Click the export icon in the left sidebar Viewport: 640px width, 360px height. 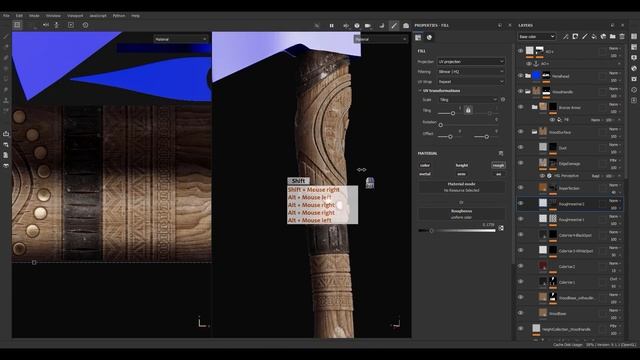pyautogui.click(x=6, y=134)
